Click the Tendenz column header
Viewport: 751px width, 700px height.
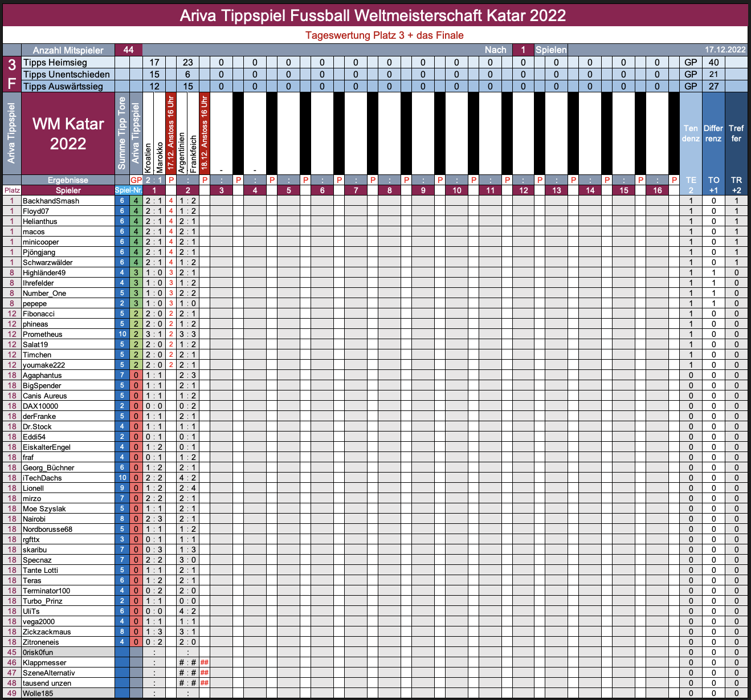[691, 133]
